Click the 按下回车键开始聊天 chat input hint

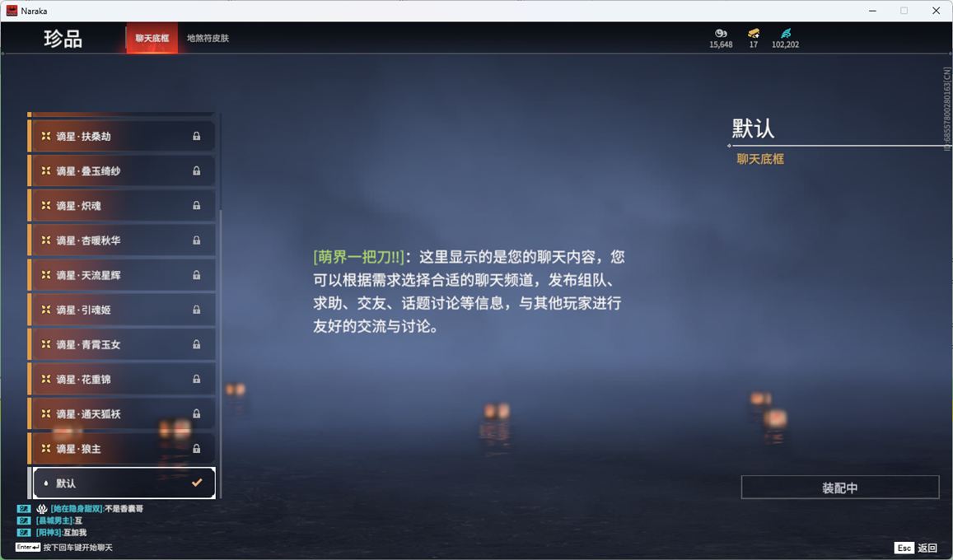[77, 548]
